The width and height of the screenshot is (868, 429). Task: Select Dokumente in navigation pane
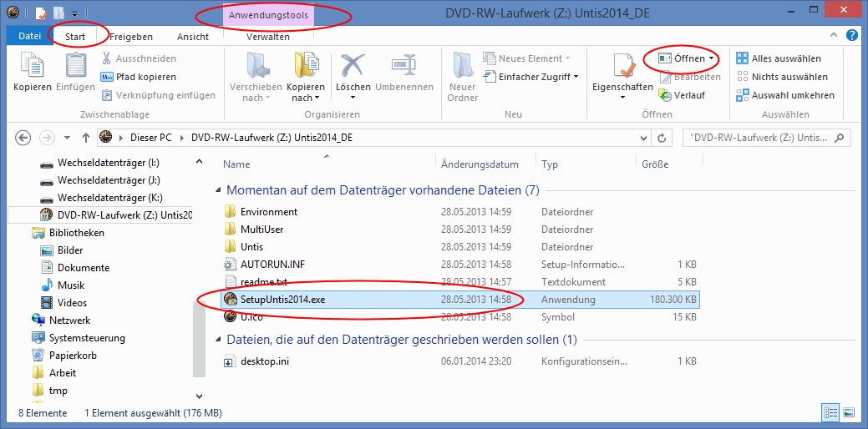tap(84, 268)
